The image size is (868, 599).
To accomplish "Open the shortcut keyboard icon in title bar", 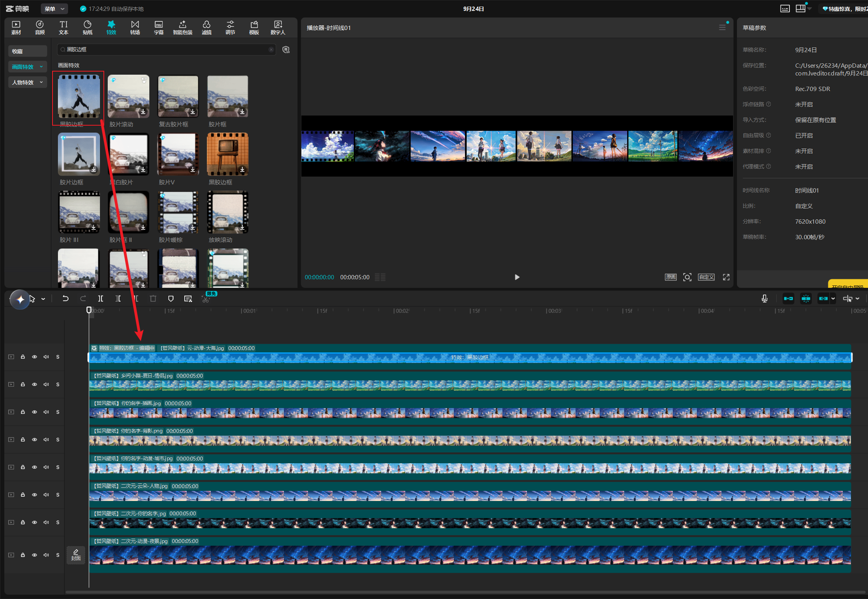I will coord(785,9).
